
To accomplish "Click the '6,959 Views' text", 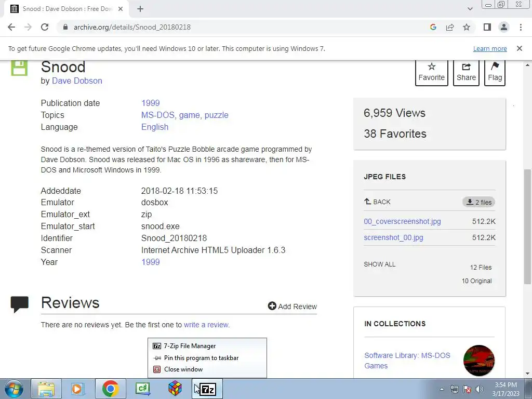I will point(394,113).
